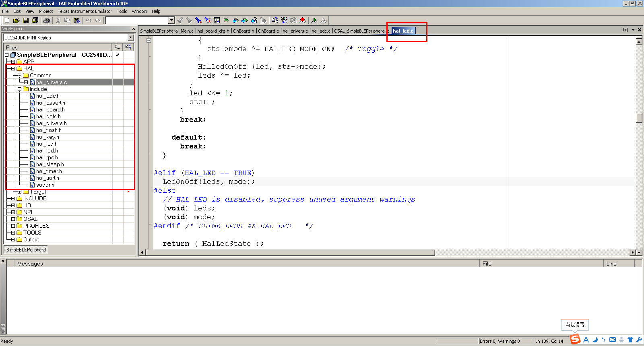Screen dimensions: 644x346
Task: Click the editor vertical scrollbar thumb
Action: pyautogui.click(x=639, y=118)
